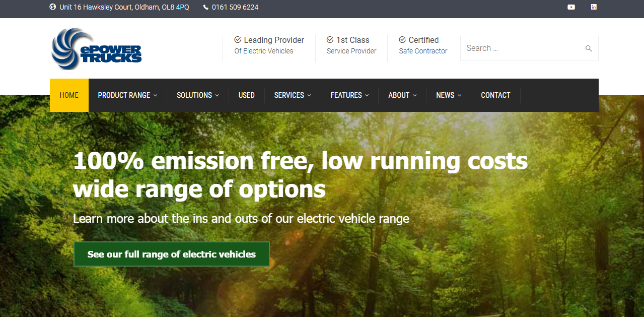644x318 pixels.
Task: Expand the Solutions menu chevron
Action: tap(217, 95)
